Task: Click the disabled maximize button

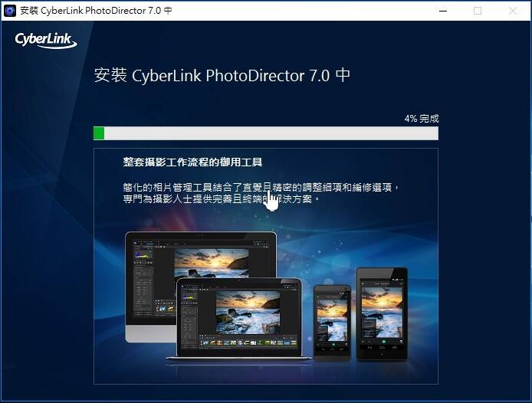Action: [478, 11]
